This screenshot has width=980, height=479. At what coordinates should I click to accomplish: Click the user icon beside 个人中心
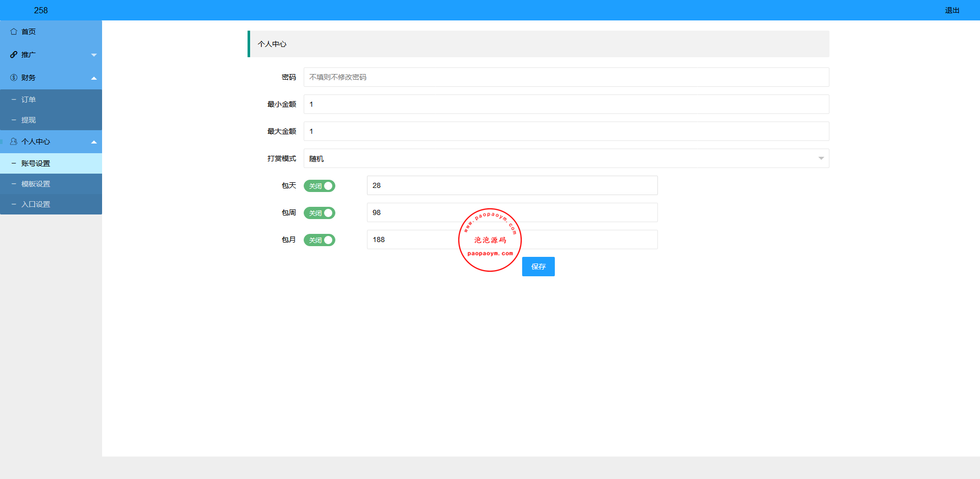(14, 141)
